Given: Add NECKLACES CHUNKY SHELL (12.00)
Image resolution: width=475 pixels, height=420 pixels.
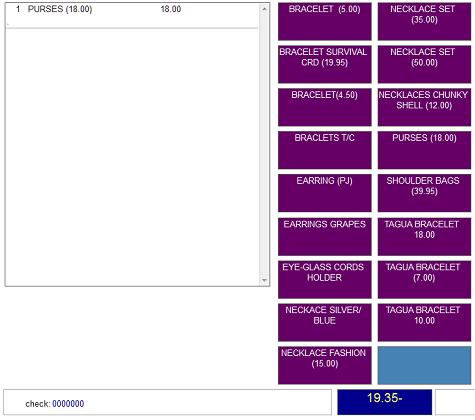Looking at the screenshot, I should click(424, 107).
